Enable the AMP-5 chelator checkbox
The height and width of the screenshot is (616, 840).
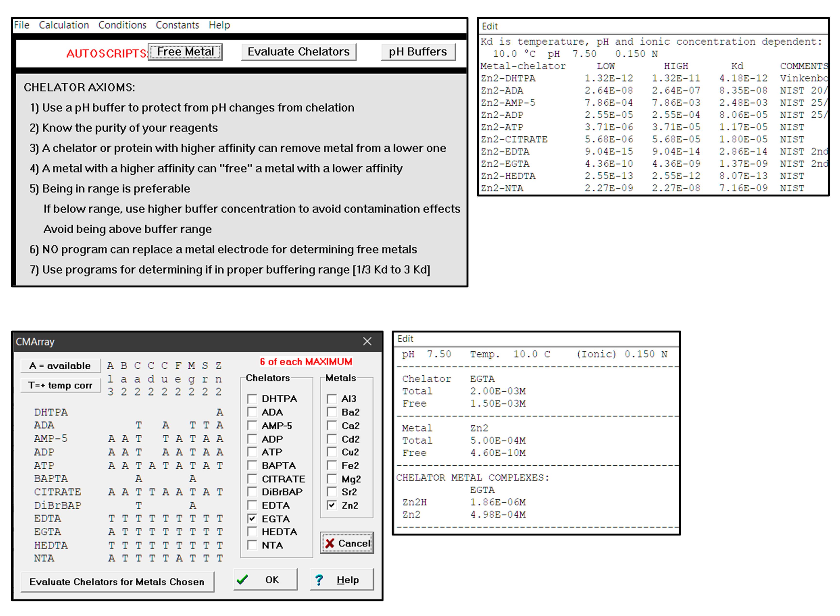252,425
